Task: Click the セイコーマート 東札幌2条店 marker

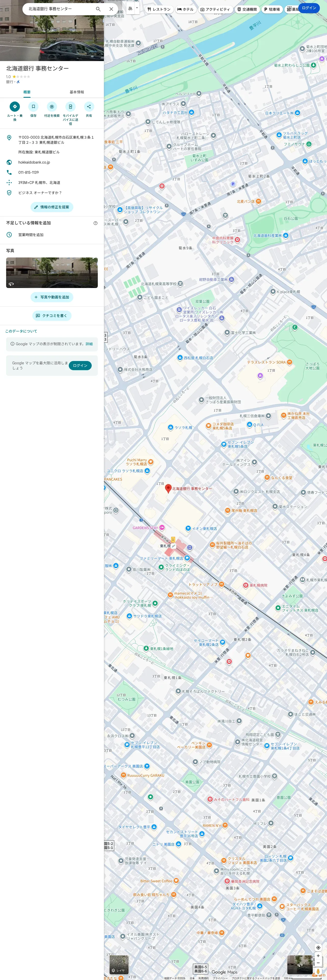Action: click(x=223, y=643)
